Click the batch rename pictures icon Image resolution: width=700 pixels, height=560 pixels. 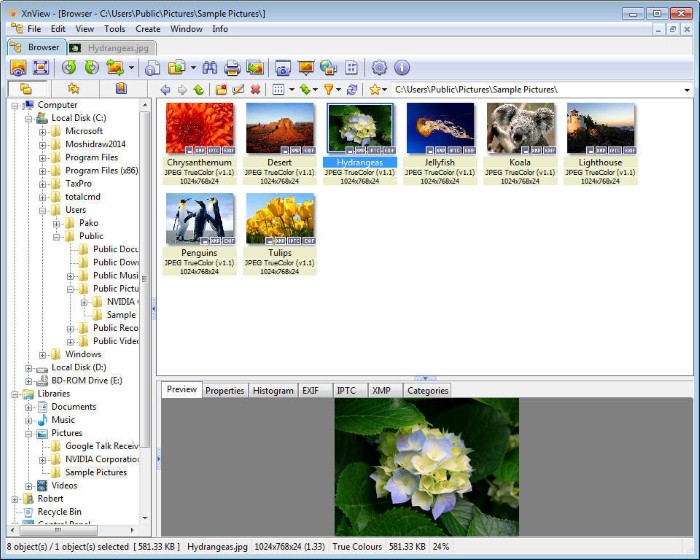(255, 68)
